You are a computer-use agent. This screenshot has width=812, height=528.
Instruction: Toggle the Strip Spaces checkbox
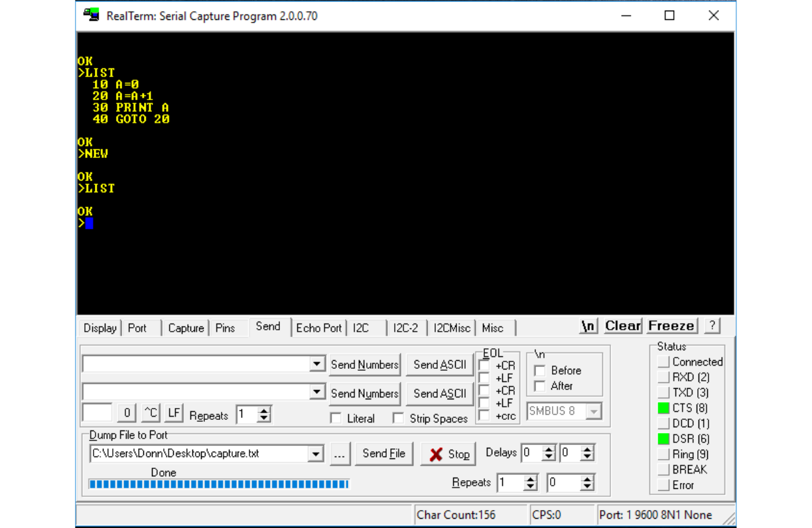(x=398, y=419)
